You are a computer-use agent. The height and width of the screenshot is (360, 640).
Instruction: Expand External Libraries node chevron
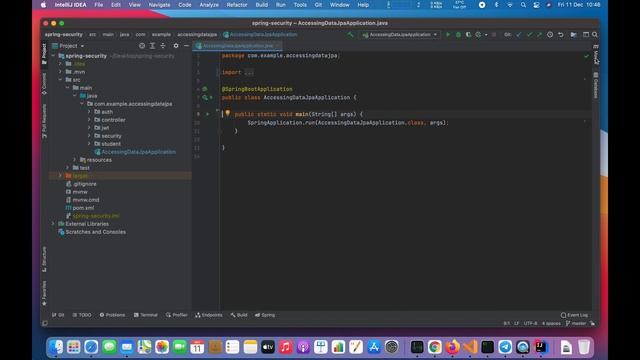click(53, 224)
